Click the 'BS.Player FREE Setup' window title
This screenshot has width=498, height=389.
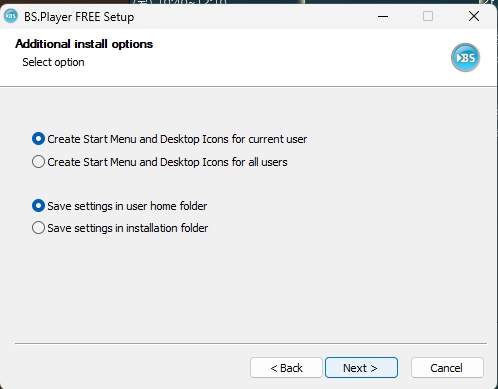click(x=79, y=17)
